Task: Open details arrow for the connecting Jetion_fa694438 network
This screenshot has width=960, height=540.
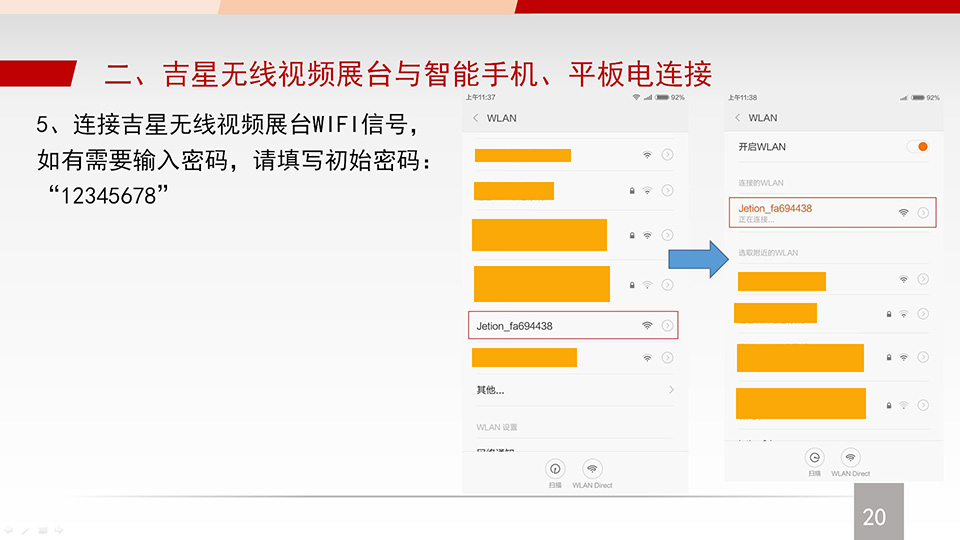Action: click(923, 212)
